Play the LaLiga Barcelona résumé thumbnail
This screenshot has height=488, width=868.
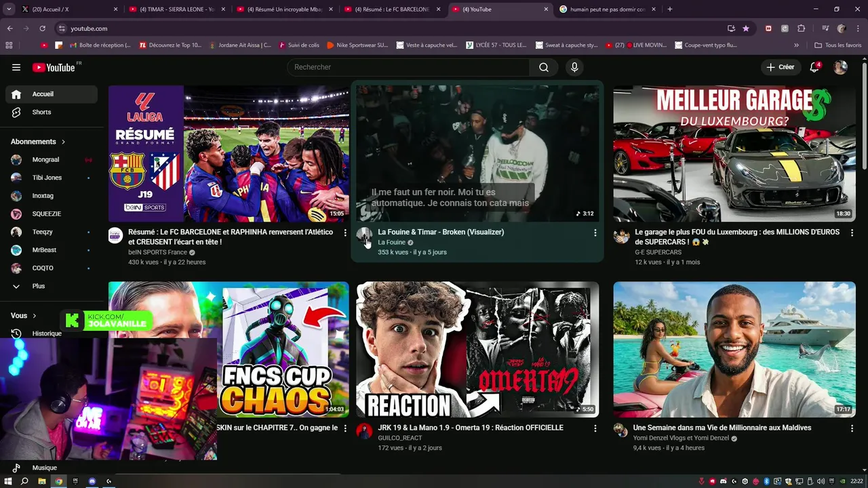[x=229, y=154]
